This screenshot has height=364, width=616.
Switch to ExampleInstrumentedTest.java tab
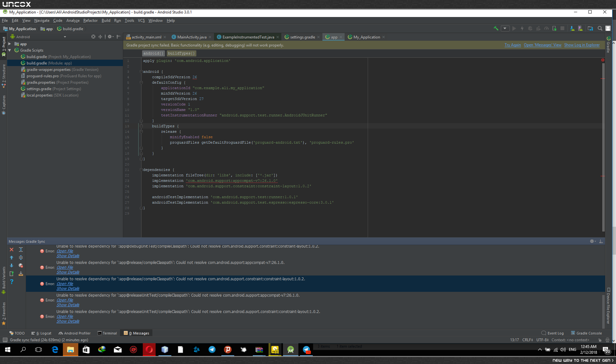[x=248, y=37]
